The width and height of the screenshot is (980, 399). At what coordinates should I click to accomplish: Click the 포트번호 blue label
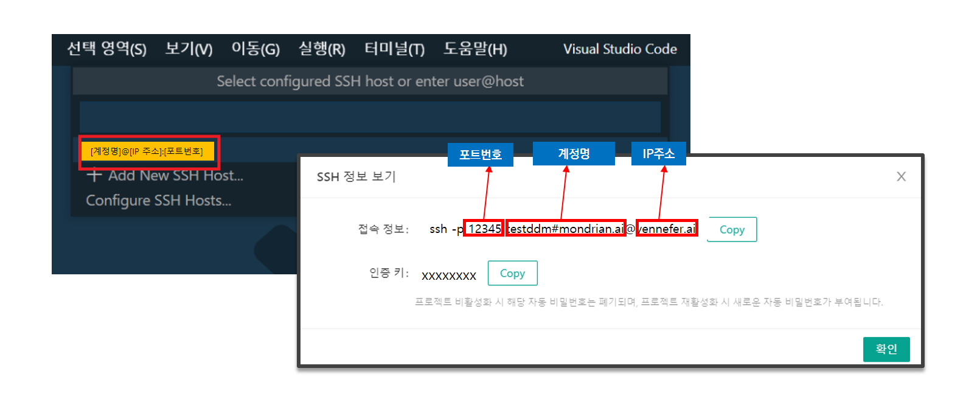click(481, 154)
